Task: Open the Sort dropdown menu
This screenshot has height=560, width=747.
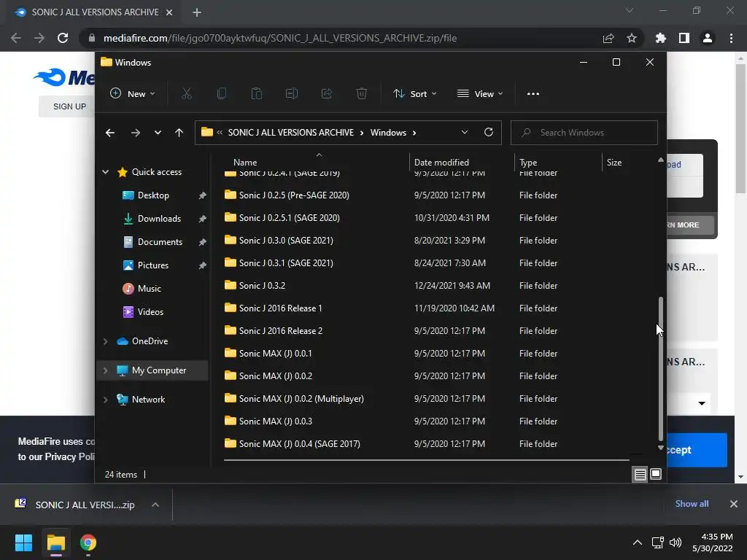Action: tap(415, 94)
